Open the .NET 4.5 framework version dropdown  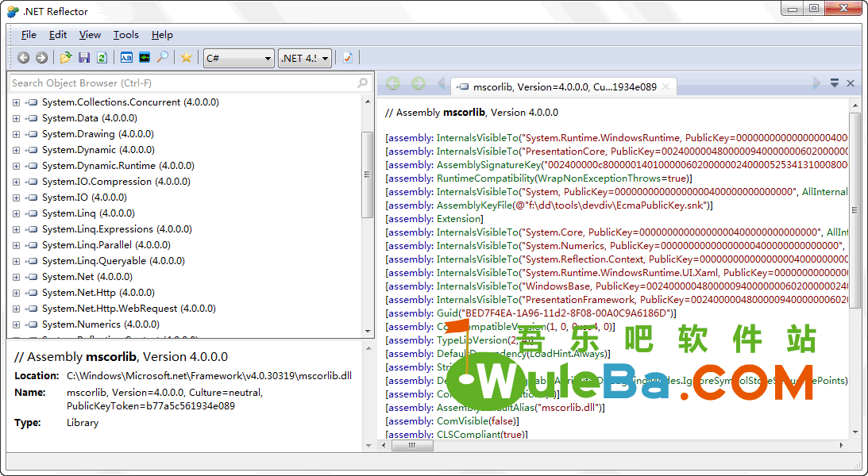tap(304, 58)
